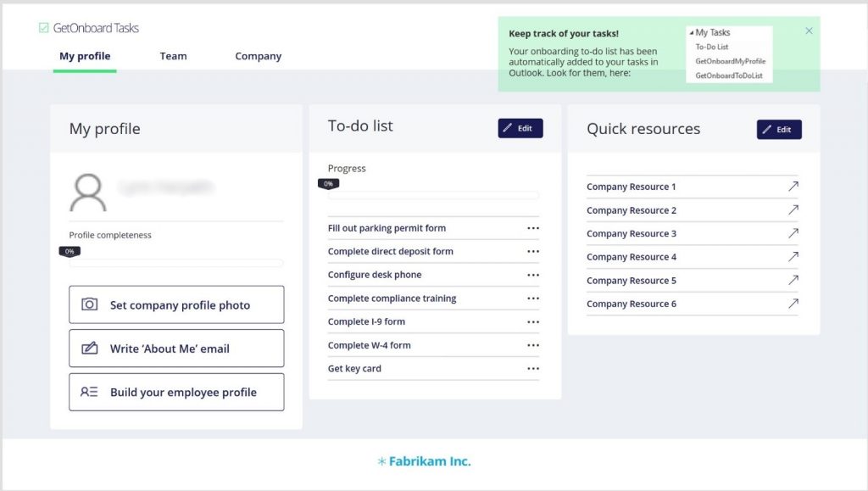Open Company Resource 1 via arrow icon
The image size is (868, 491).
point(793,187)
